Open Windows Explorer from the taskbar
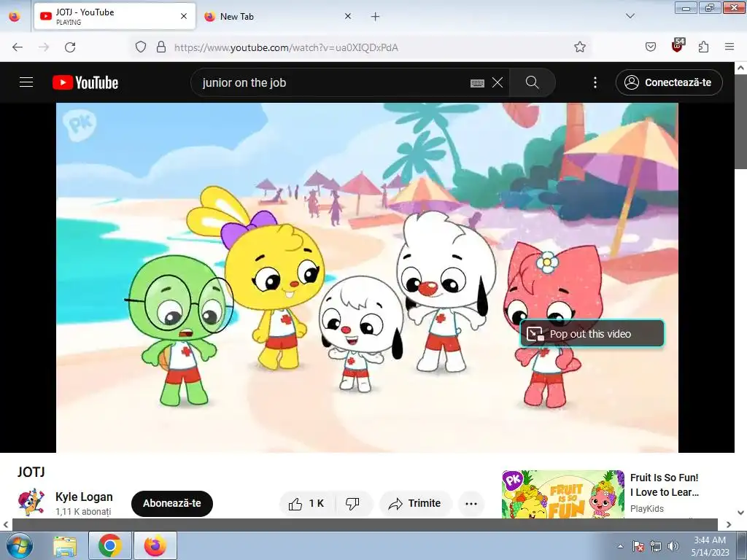 tap(65, 545)
